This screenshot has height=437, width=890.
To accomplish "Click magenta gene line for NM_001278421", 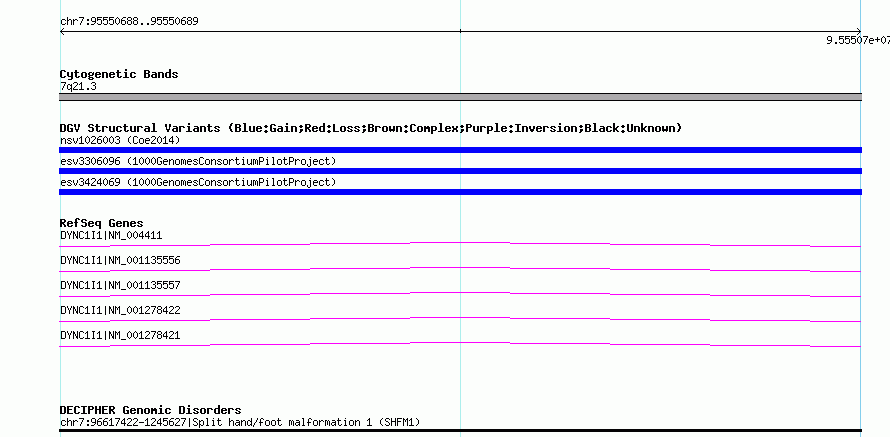I will click(460, 344).
